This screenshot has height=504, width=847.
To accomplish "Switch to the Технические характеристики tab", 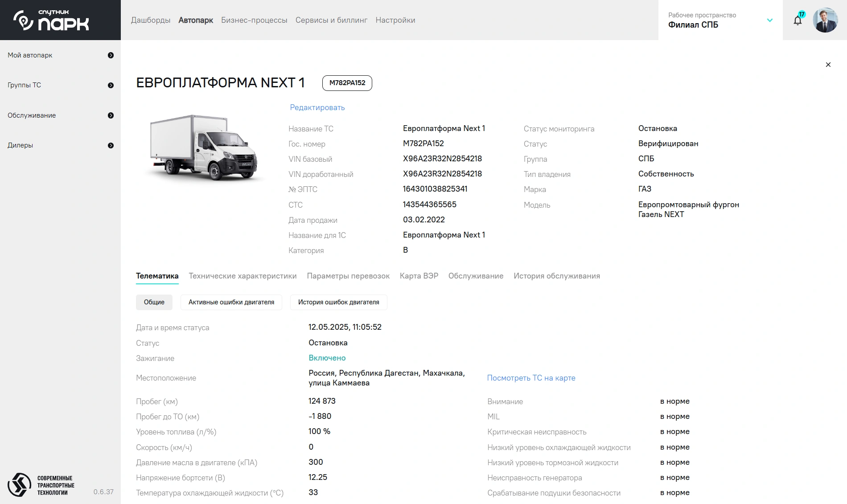I will [x=243, y=276].
